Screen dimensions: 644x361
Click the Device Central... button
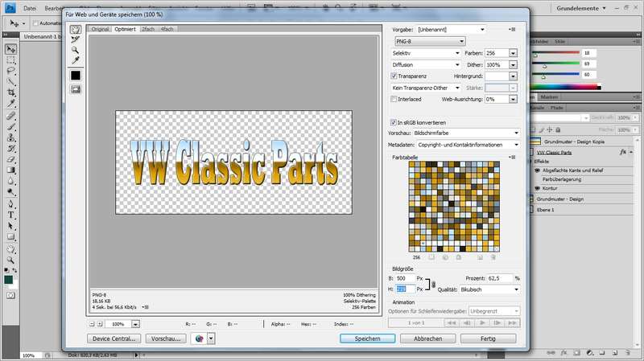114,338
